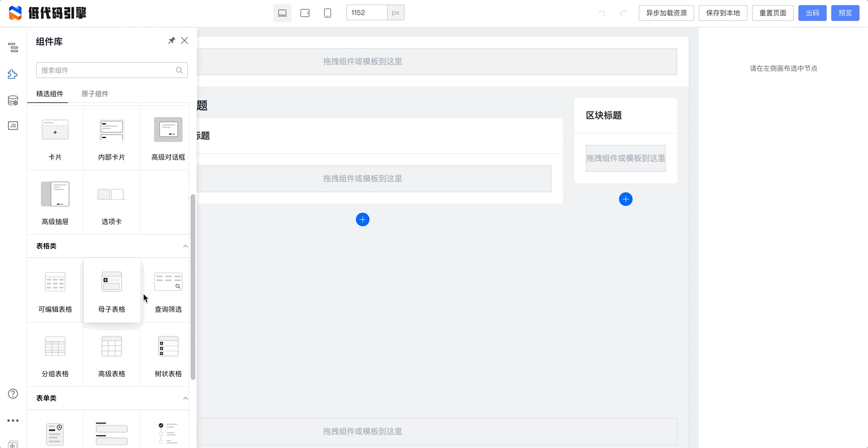Click the search magnifier icon
868x448 pixels.
click(x=179, y=70)
